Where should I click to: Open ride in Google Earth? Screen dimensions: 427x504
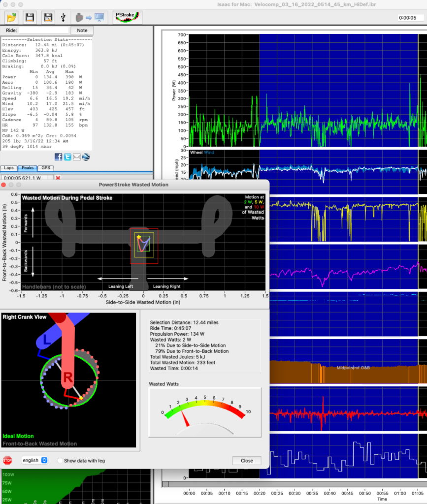point(86,157)
